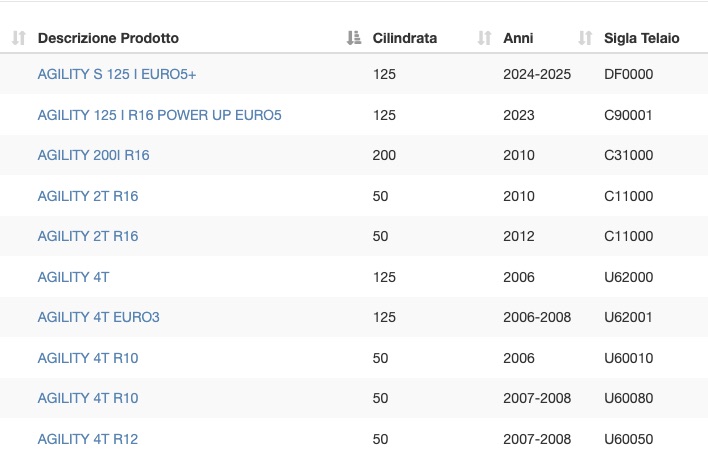Click the DF0000 frame code cell
Image resolution: width=708 pixels, height=466 pixels.
pos(628,74)
